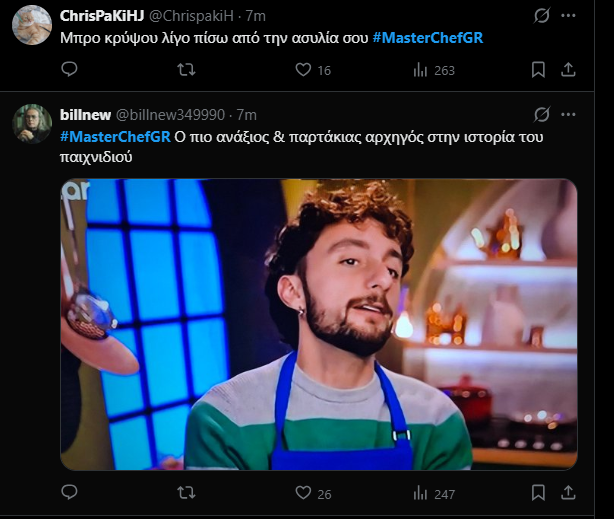Share ChrisPaKiHJ's tweet
The height and width of the screenshot is (519, 614).
tap(569, 70)
